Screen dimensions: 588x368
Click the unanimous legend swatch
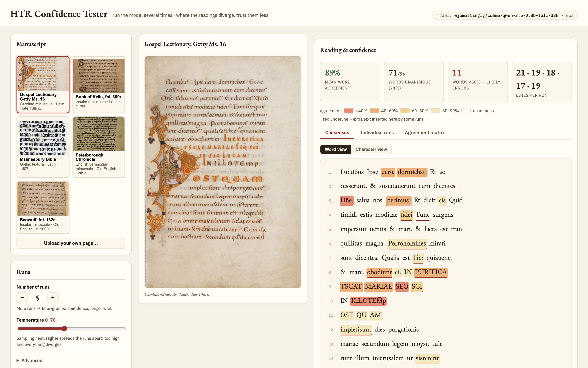[466, 111]
